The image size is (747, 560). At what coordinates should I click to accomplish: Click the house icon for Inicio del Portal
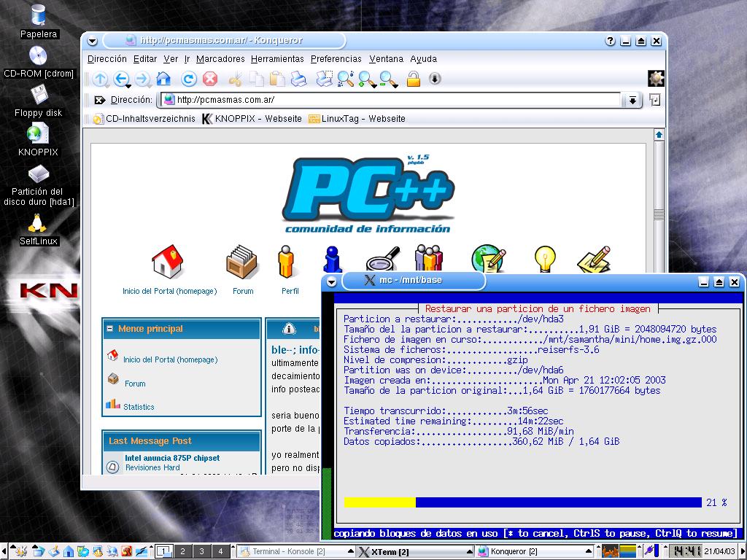(x=167, y=262)
